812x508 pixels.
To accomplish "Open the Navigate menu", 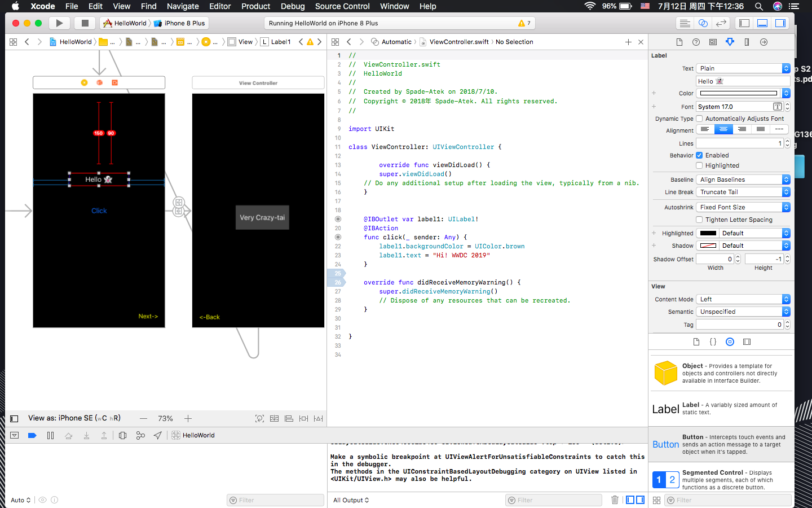I will 183,6.
